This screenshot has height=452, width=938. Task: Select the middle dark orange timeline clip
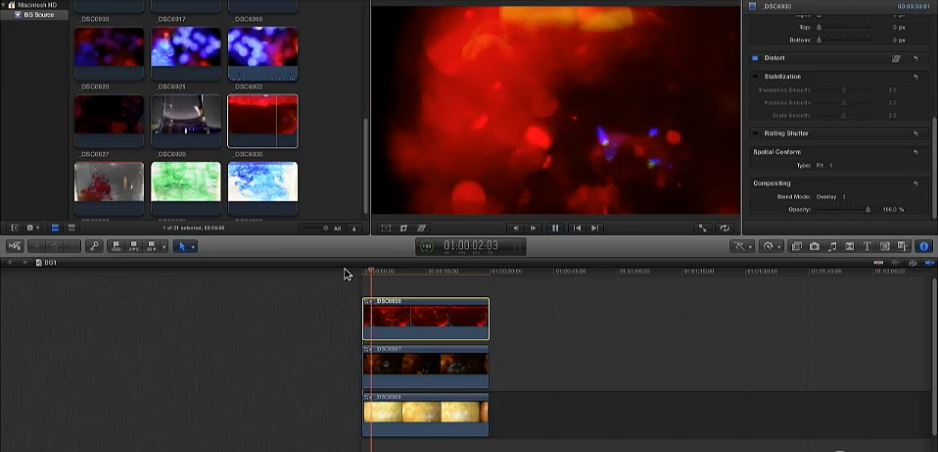pos(425,367)
